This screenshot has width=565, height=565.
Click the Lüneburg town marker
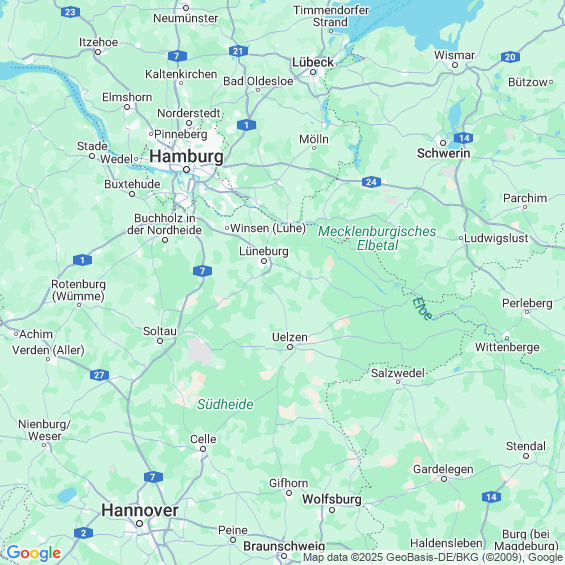(264, 261)
